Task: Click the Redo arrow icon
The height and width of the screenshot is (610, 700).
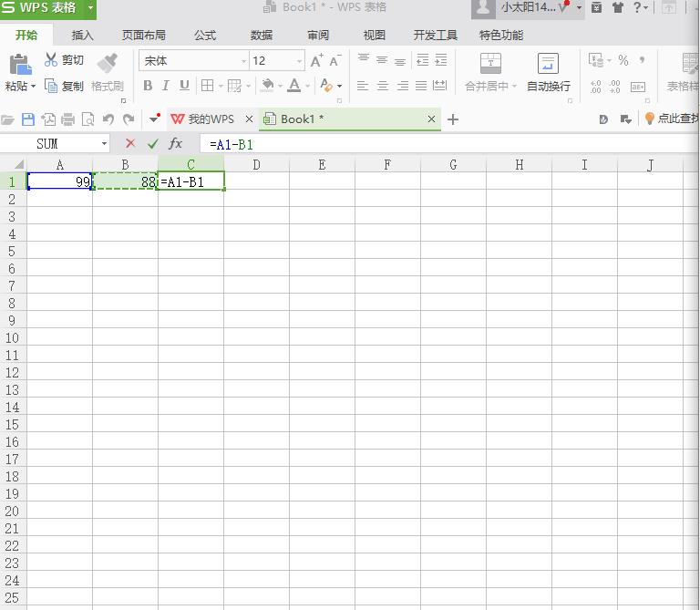Action: (x=129, y=119)
